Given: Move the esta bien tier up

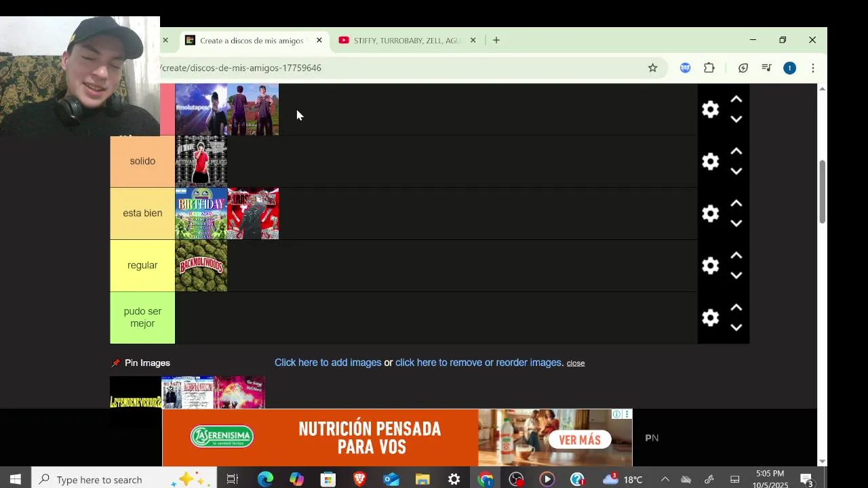Looking at the screenshot, I should click(736, 204).
